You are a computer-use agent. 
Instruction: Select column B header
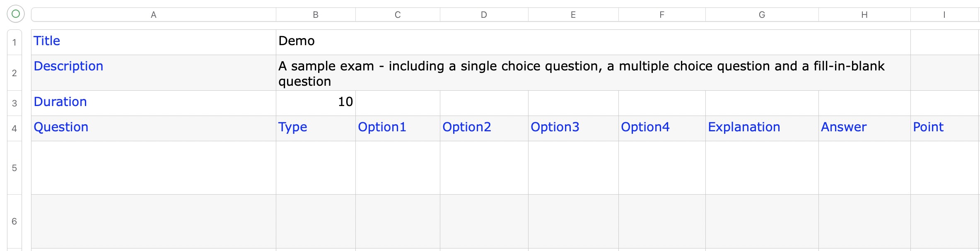(316, 15)
